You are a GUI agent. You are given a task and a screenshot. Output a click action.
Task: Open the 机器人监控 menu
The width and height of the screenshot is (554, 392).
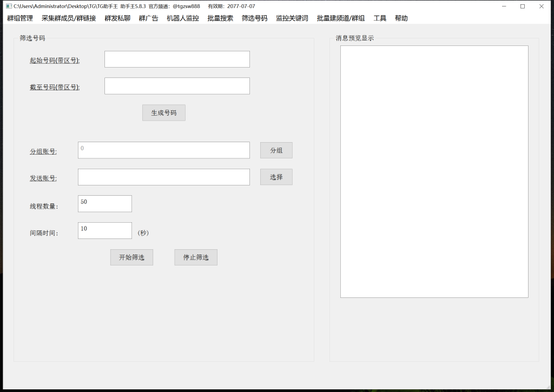[x=183, y=18]
